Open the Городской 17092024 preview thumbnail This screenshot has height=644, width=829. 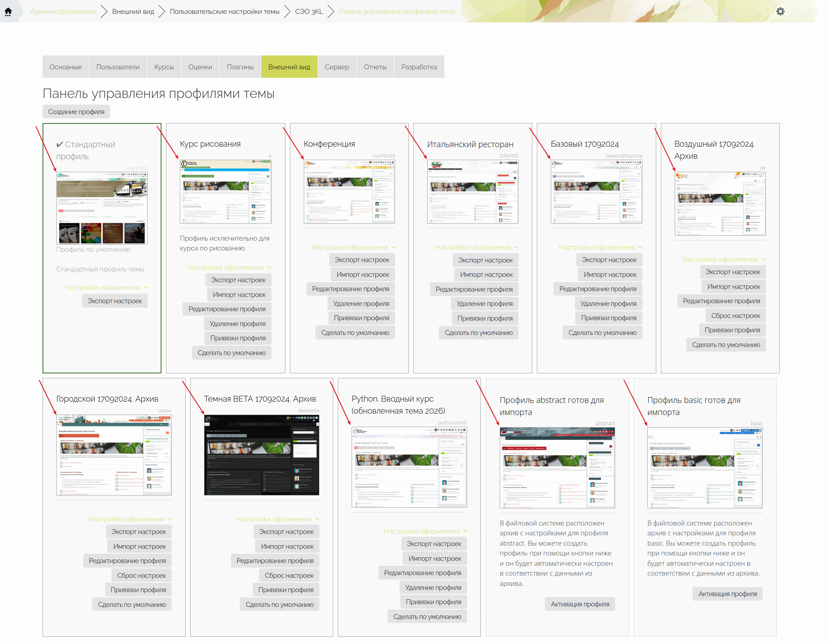pyautogui.click(x=114, y=455)
